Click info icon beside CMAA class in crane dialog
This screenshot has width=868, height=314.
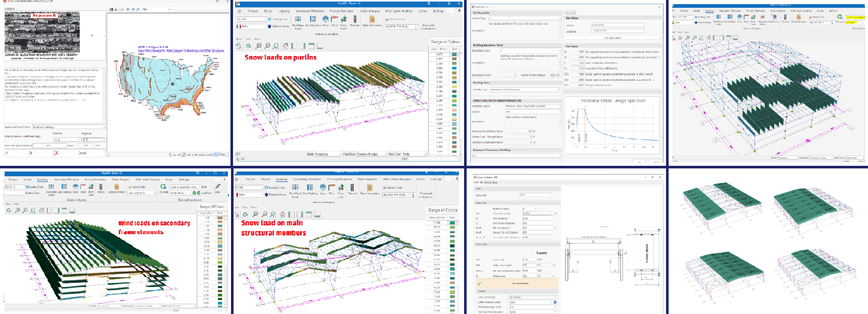coord(555,302)
